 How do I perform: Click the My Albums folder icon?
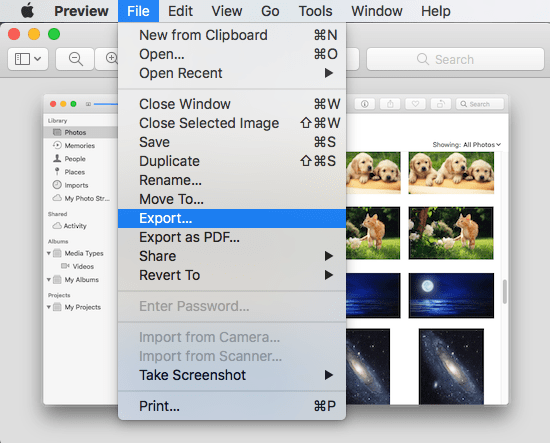(57, 280)
